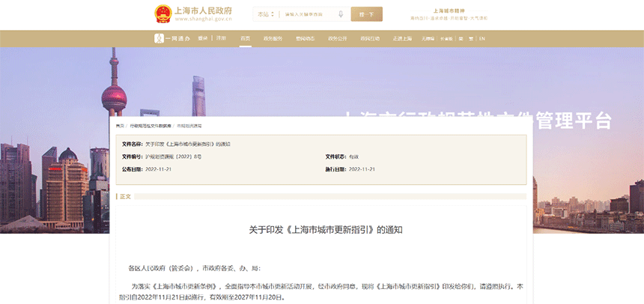Image resolution: width=644 pixels, height=304 pixels.
Task: Open the 行政规范性文件数据库 breadcrumb link
Action: 151,126
